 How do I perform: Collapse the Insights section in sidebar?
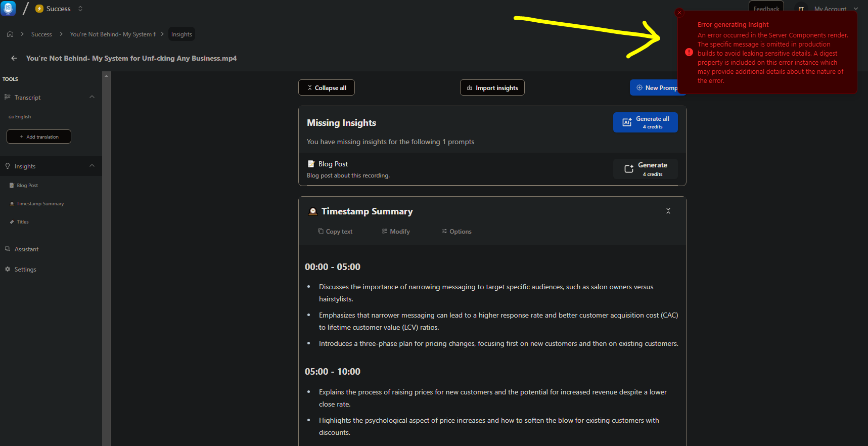(x=92, y=166)
